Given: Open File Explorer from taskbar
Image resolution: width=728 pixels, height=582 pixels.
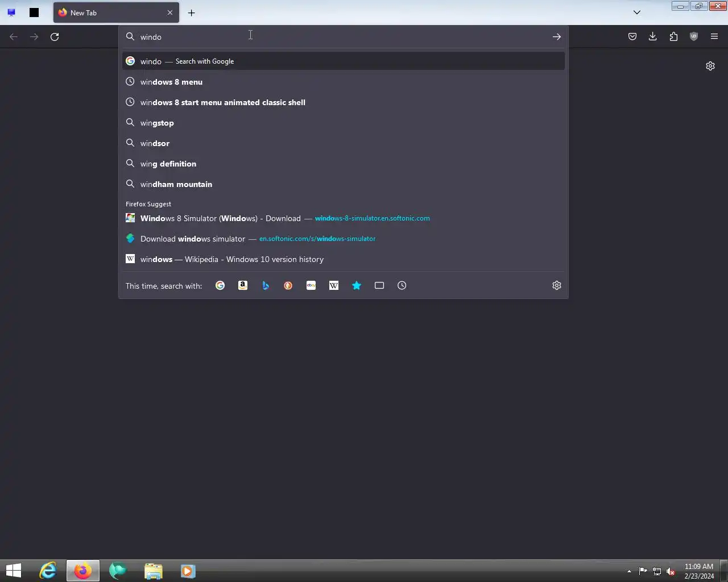Looking at the screenshot, I should [x=153, y=571].
